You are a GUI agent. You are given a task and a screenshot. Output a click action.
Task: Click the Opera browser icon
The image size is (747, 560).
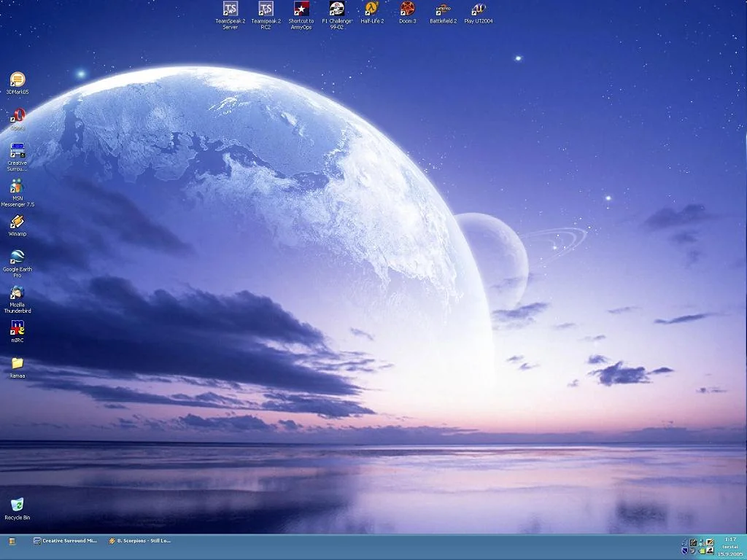point(18,116)
